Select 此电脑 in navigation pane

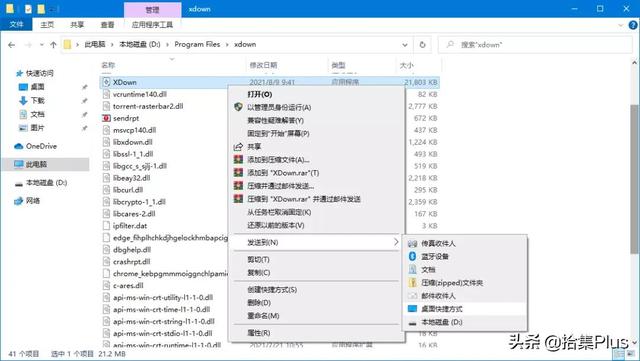(x=36, y=164)
